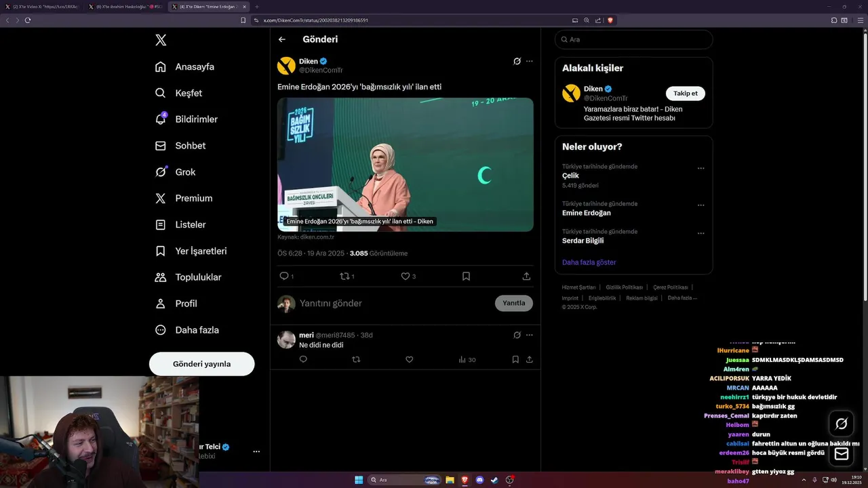Click the X logo in sidebar
This screenshot has width=868, height=488.
tap(161, 40)
